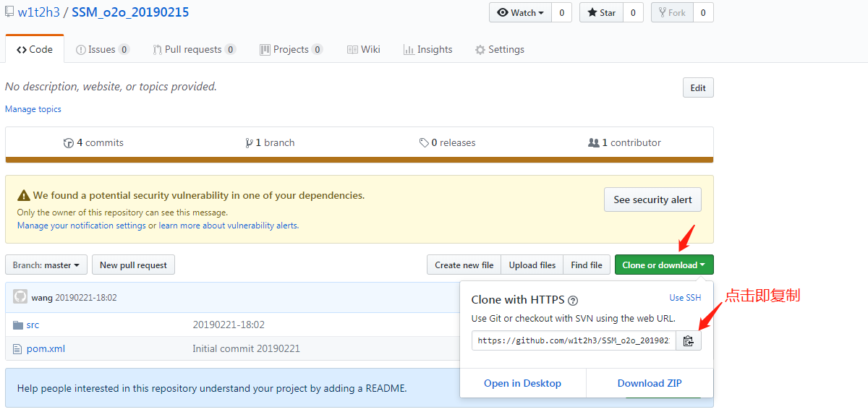Switch to Use SSH link
This screenshot has height=412, width=868.
tap(685, 298)
